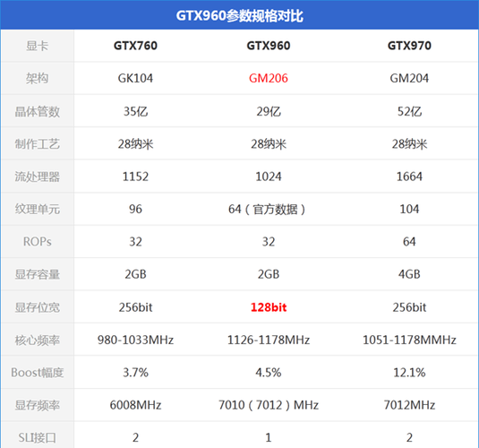The height and width of the screenshot is (448, 479).
Task: Select the 12.1% boost value
Action: 409,373
